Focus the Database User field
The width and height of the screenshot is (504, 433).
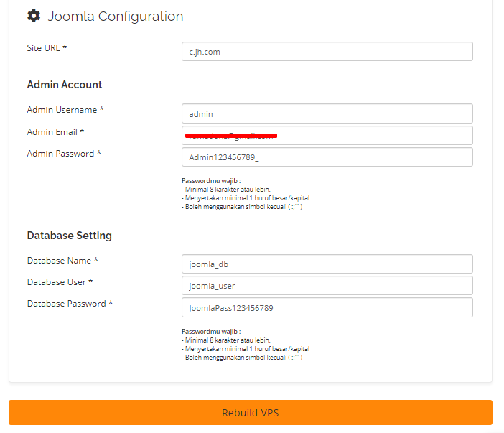(327, 286)
